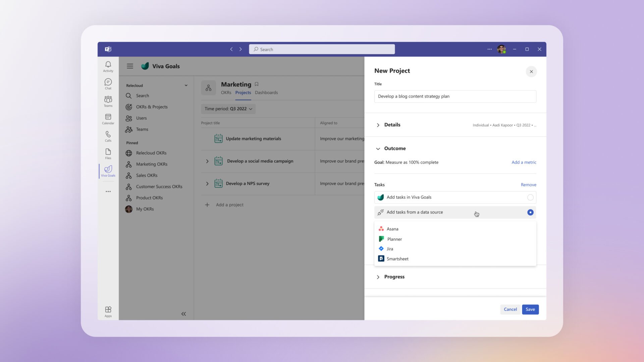Click Update marketing materials project icon

coord(218,138)
